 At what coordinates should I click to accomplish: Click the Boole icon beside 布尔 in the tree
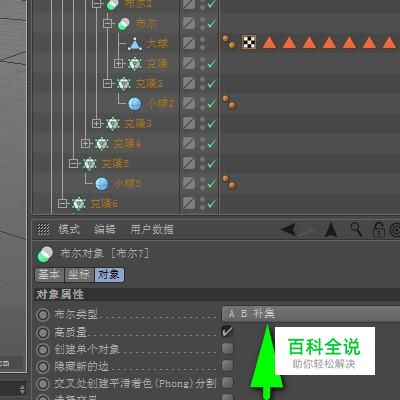[124, 24]
